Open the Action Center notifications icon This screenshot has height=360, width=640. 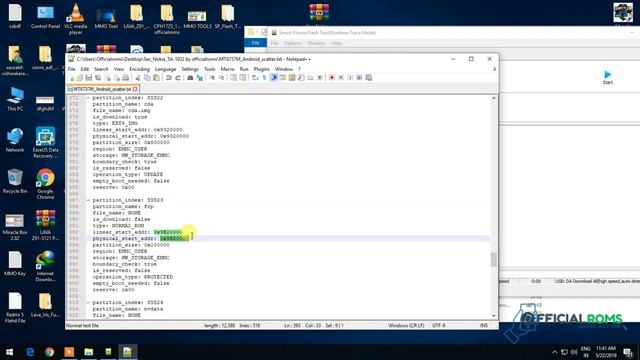pyautogui.click(x=628, y=352)
